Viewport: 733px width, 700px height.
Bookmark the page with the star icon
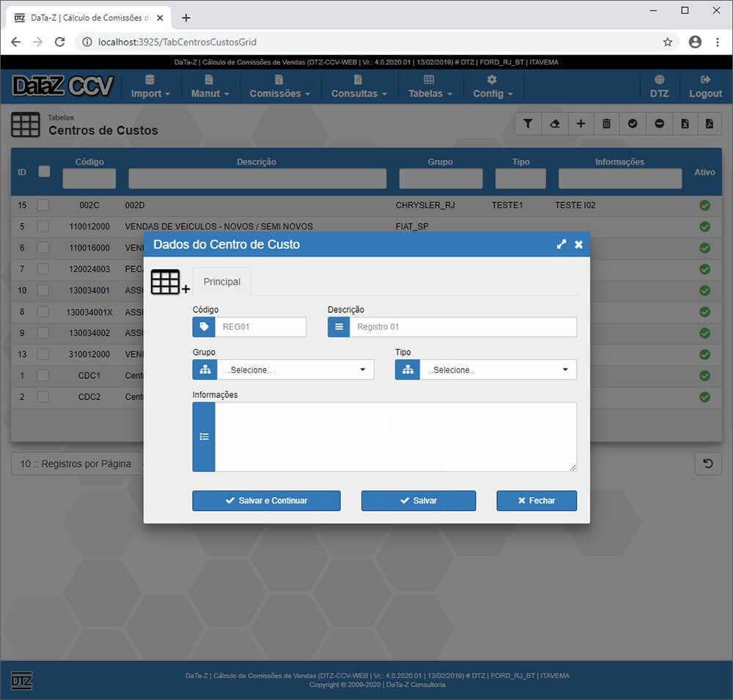(668, 42)
